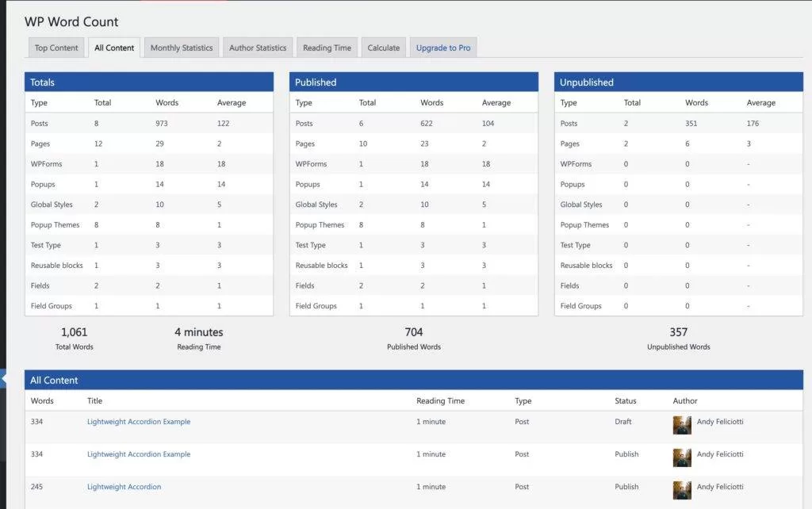The width and height of the screenshot is (812, 509).
Task: Click the Totals panel header
Action: 149,82
